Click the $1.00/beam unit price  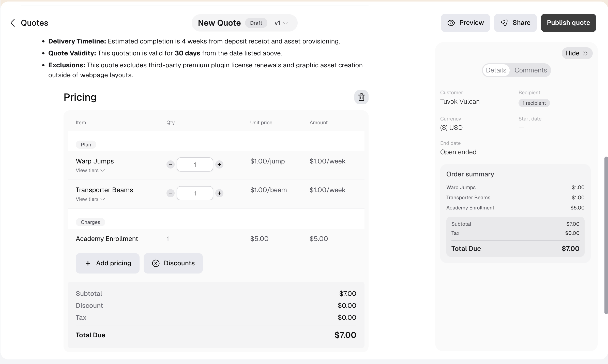[268, 190]
